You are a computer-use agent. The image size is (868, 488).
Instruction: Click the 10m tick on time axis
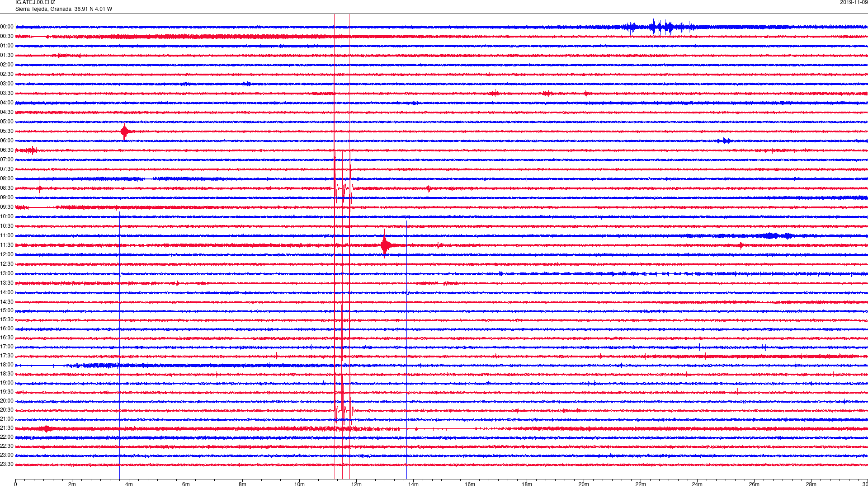click(x=299, y=484)
